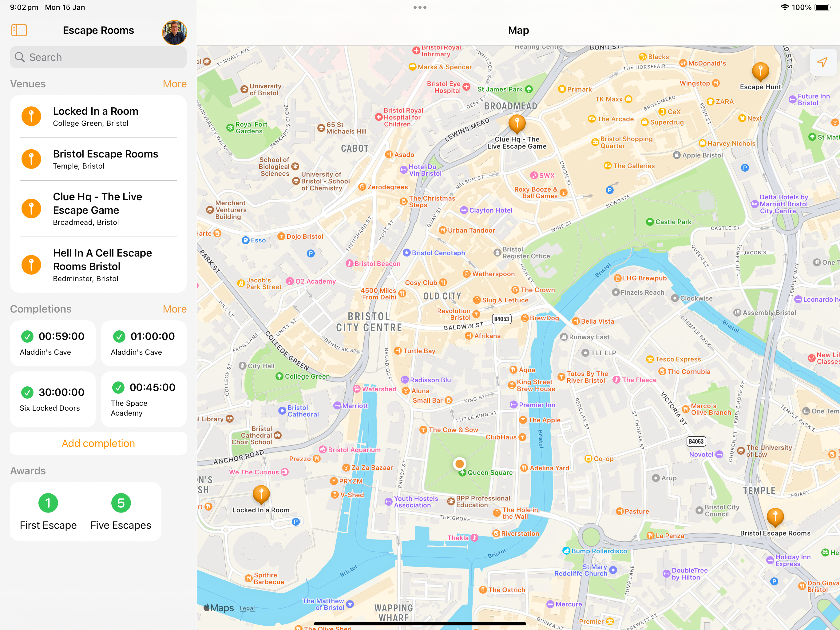Screen dimensions: 840x630
Task: Tap the City Hall map marker
Action: tap(243, 366)
